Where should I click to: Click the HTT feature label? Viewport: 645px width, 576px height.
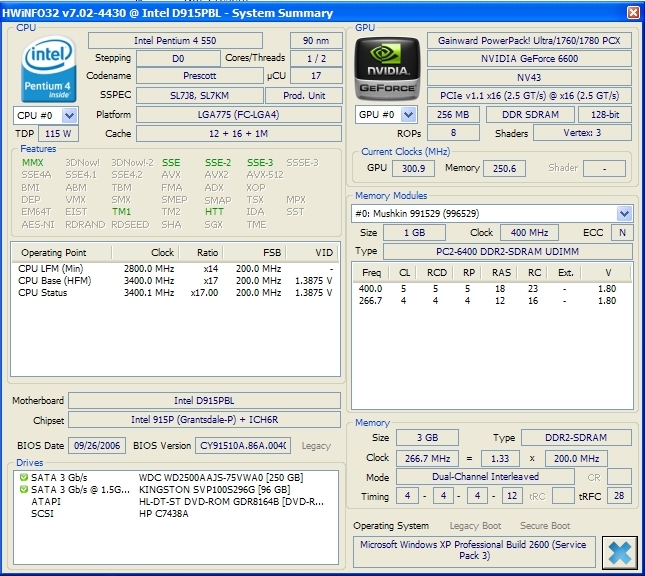coord(214,211)
